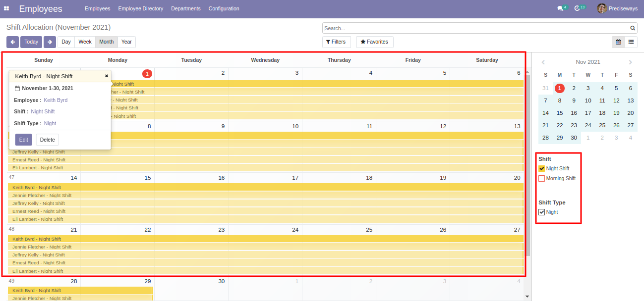
Task: Click Edit in the shift popup
Action: tap(23, 140)
